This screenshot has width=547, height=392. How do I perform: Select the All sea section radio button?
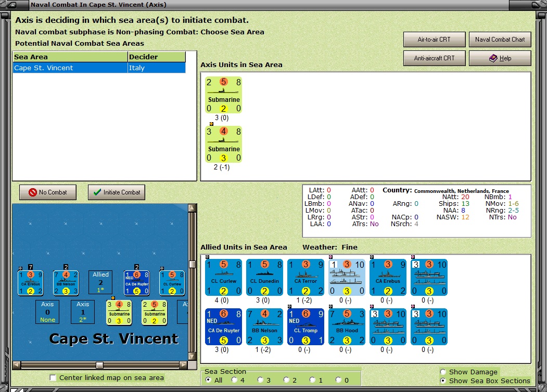208,380
